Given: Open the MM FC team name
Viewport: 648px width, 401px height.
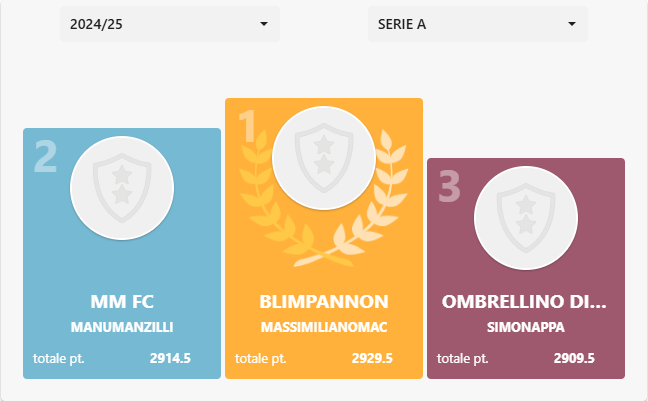Looking at the screenshot, I should [122, 301].
